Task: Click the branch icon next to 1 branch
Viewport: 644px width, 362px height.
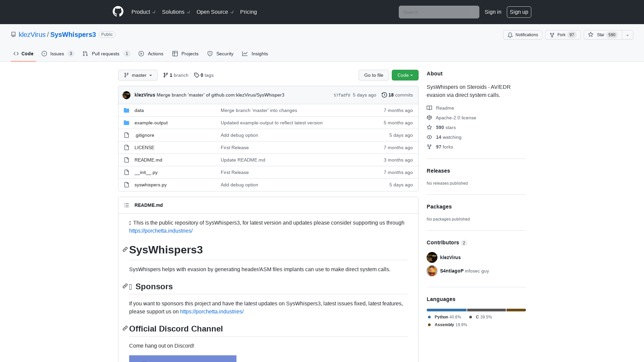Action: pos(166,75)
